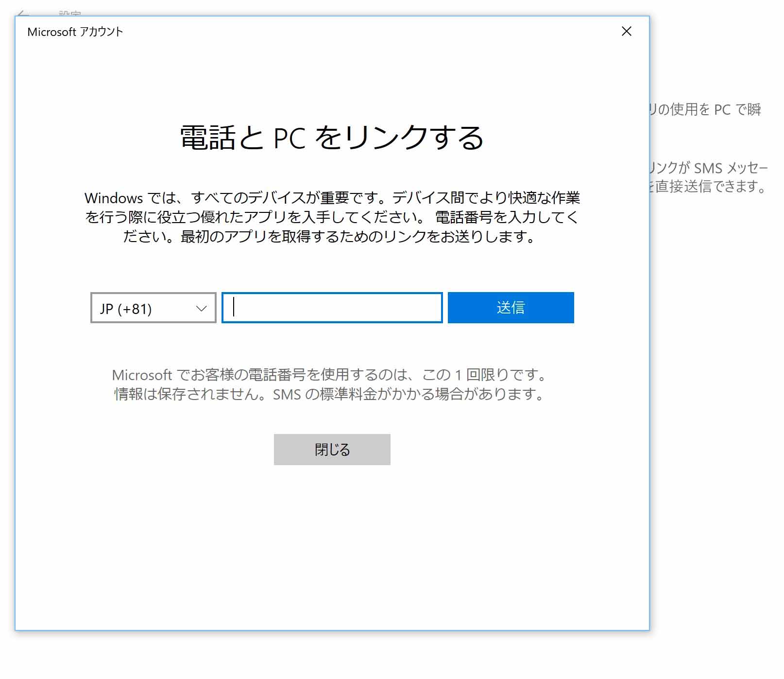Click 'リンクが SMS メッセー' text in background window
Screen dimensions: 784x679
click(709, 168)
